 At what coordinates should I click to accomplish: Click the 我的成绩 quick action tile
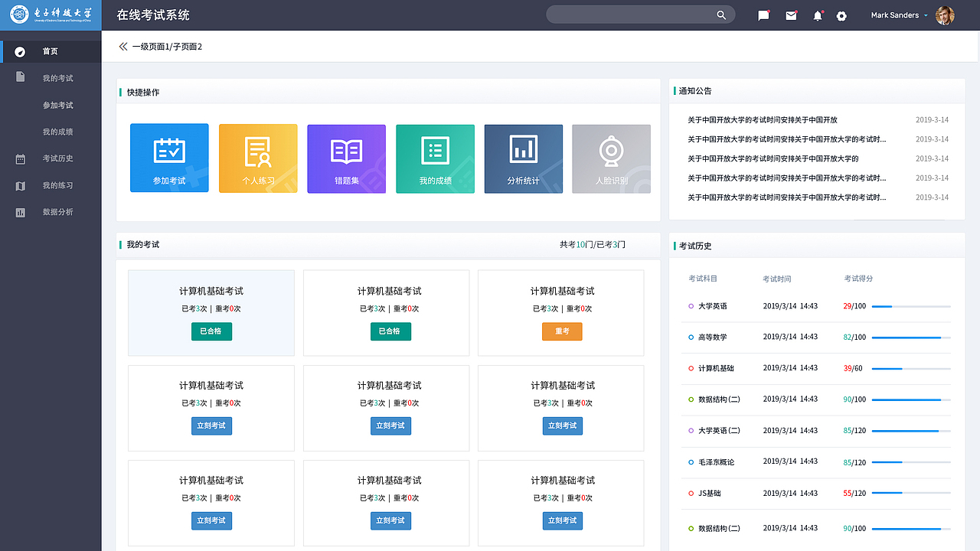pyautogui.click(x=435, y=158)
